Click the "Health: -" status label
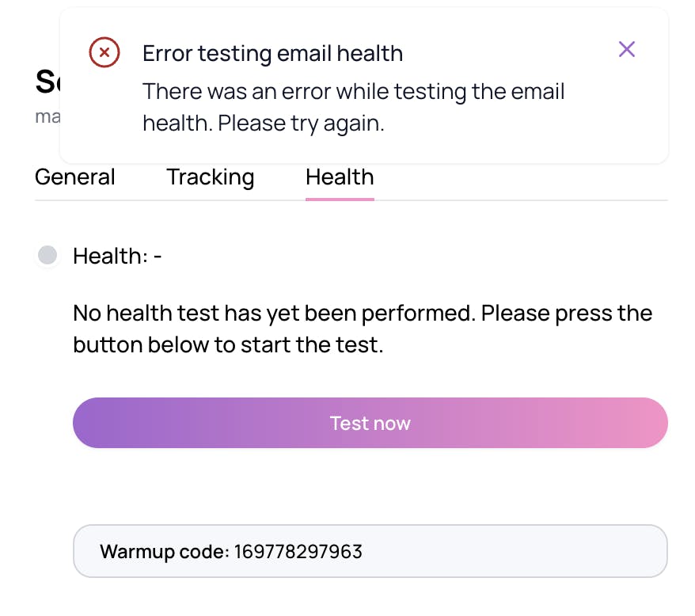 click(x=117, y=256)
